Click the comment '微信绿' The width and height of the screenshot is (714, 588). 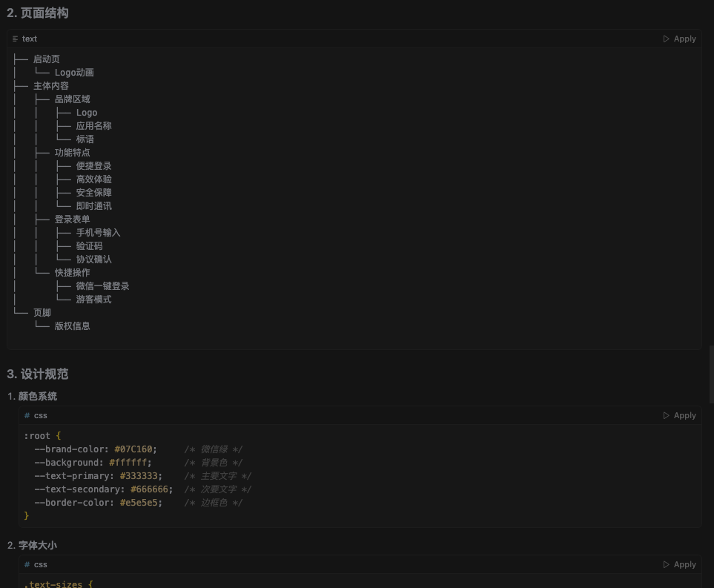pyautogui.click(x=214, y=449)
